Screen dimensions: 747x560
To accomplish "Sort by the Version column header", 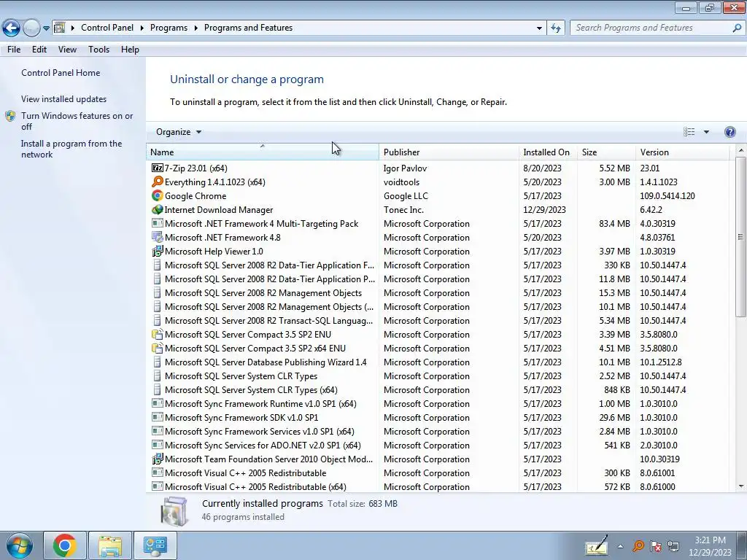I will 682,152.
